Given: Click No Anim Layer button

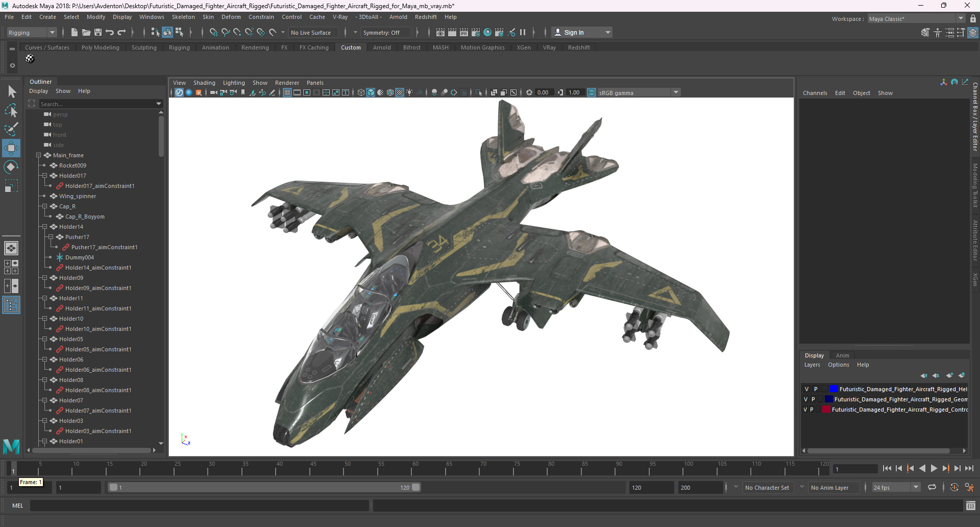Looking at the screenshot, I should point(834,487).
